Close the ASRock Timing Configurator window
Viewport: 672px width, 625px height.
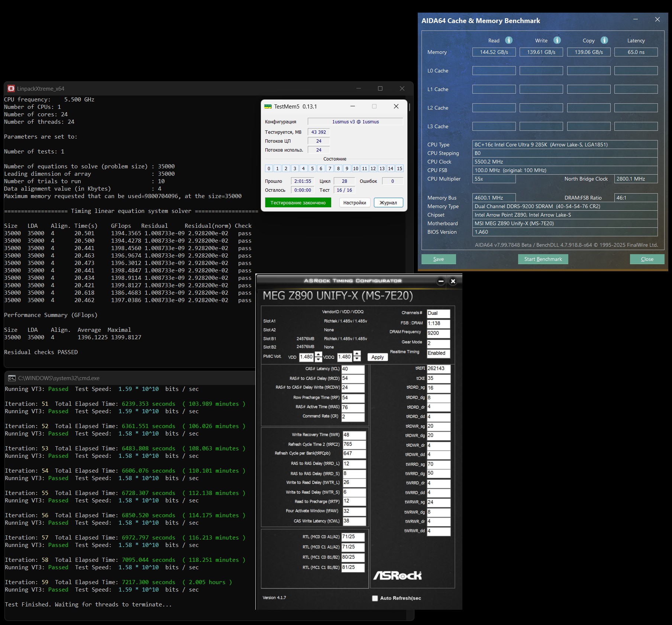tap(453, 281)
